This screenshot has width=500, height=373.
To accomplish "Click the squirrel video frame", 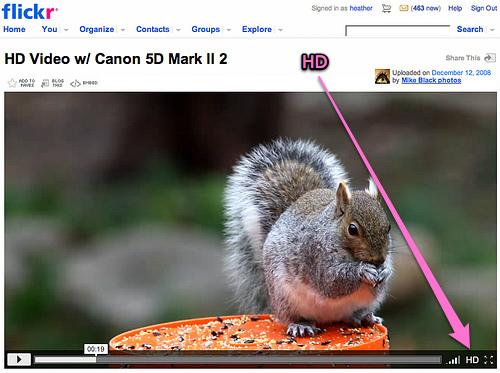I will pos(250,222).
